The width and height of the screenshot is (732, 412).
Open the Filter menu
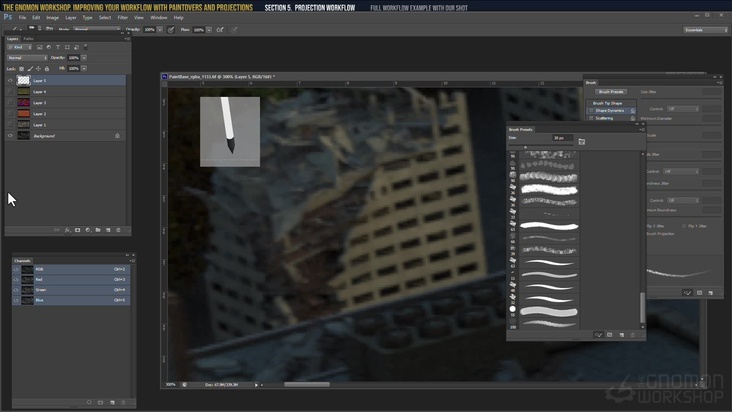point(122,17)
